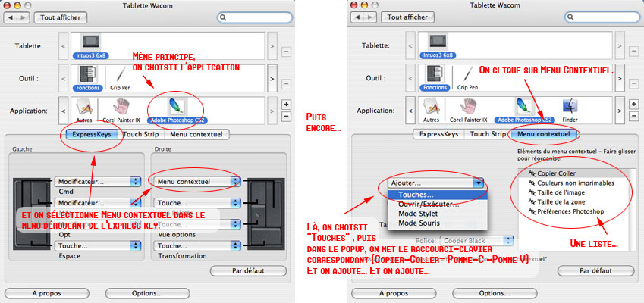Click search field in left window
The image size is (644, 303).
255,17
